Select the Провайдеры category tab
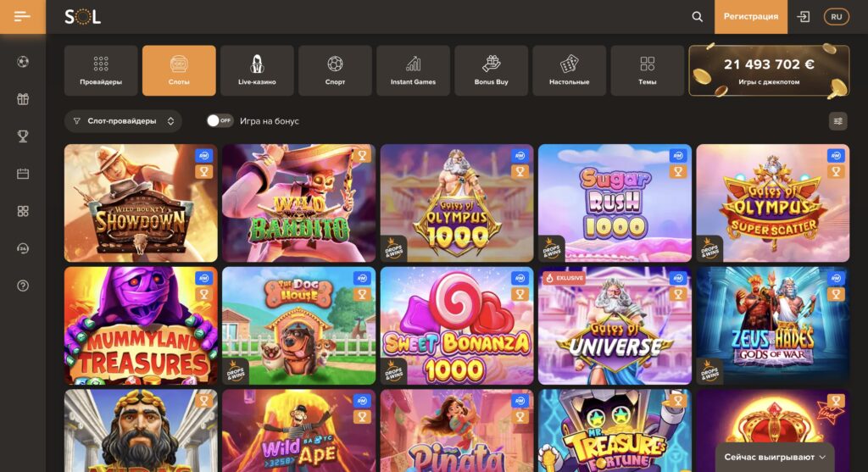 101,70
